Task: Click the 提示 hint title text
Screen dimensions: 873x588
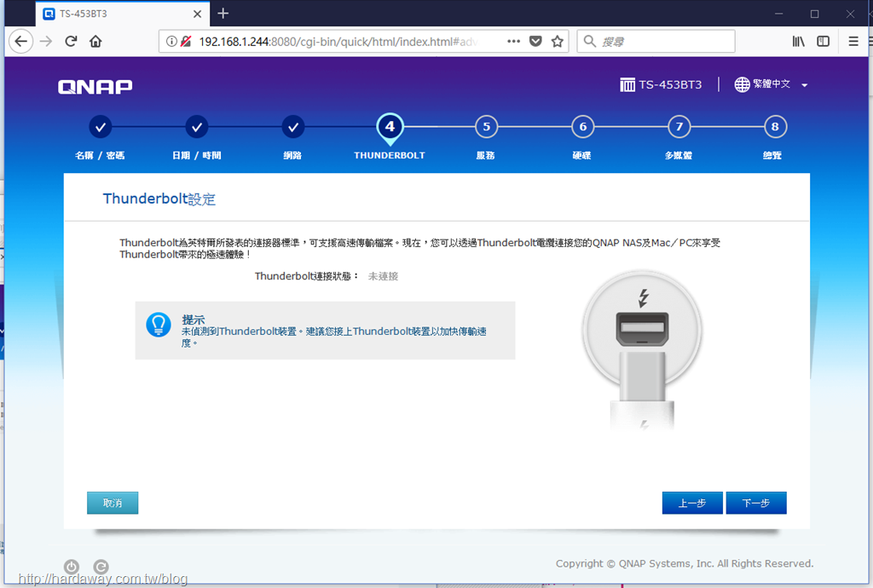Action: tap(194, 320)
